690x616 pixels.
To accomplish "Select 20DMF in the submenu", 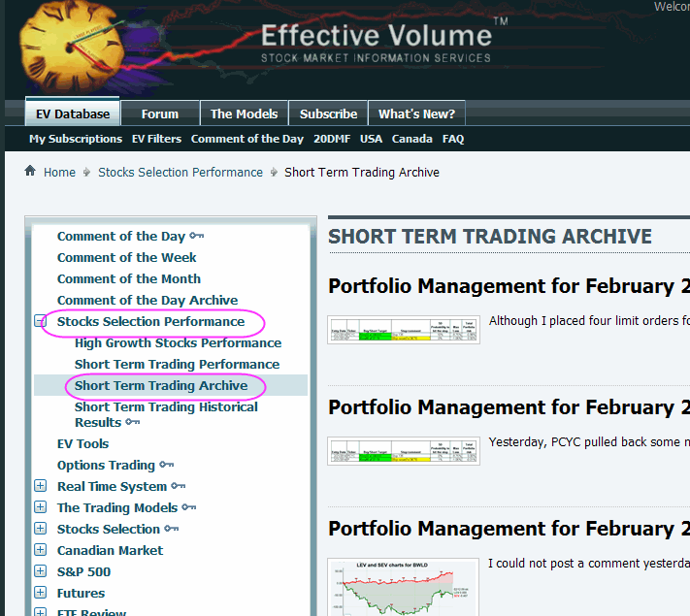I will coord(332,139).
